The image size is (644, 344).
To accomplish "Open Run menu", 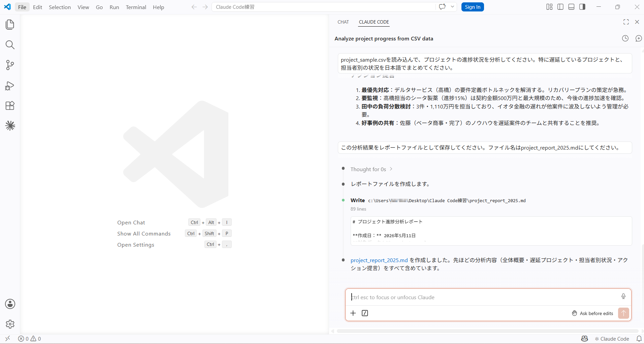I will tap(114, 7).
